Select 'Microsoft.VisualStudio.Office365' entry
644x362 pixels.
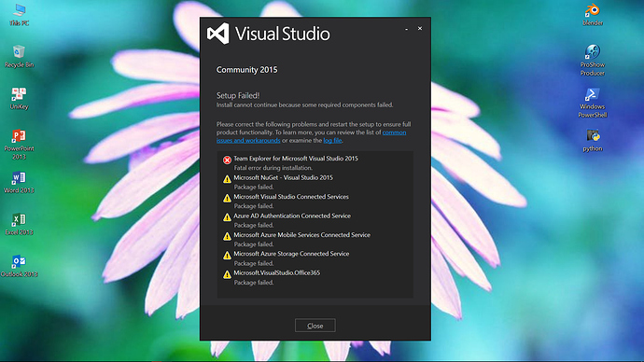(277, 273)
